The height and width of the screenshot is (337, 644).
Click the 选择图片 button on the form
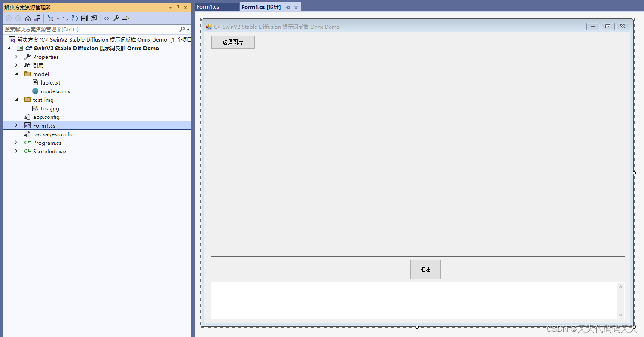tap(232, 42)
